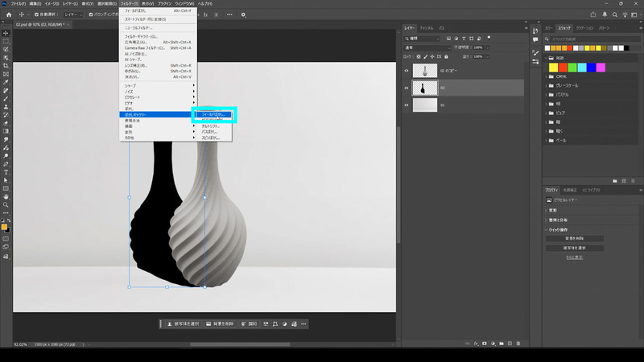Image resolution: width=644 pixels, height=362 pixels.
Task: Click 被写体を選択 in Properties quick actions
Action: pos(574,248)
